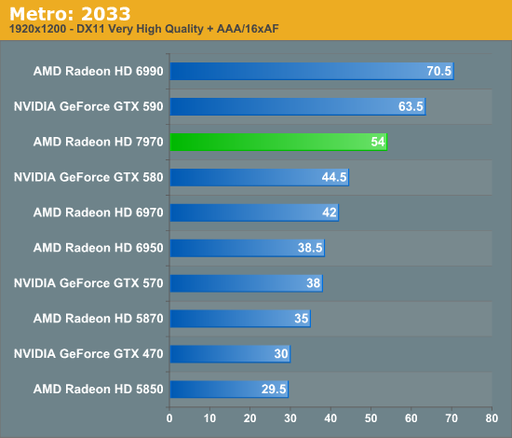Click the 20 tick label on the axis
512x438 pixels.
coord(250,418)
